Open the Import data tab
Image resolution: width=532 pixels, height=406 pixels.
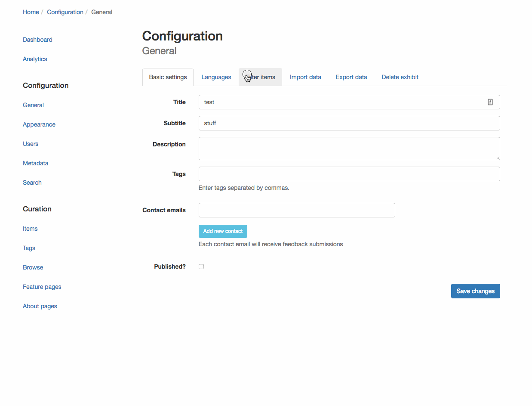305,77
